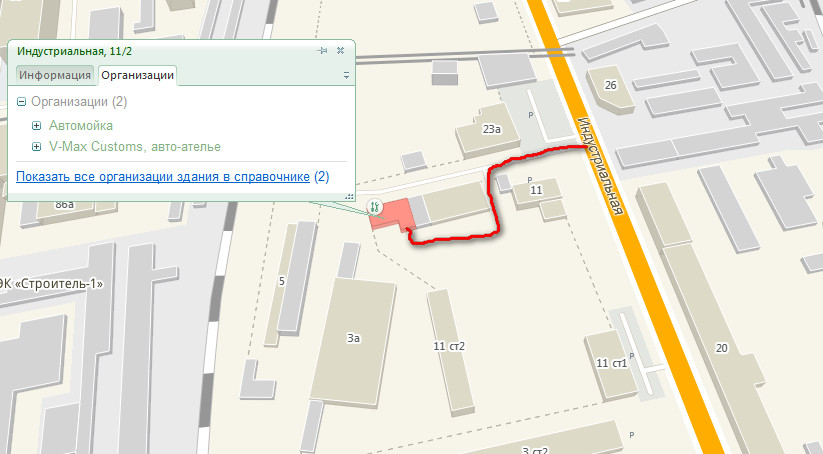823x454 pixels.
Task: Pin the Индустриальная, 11/2 info card
Action: 322,51
